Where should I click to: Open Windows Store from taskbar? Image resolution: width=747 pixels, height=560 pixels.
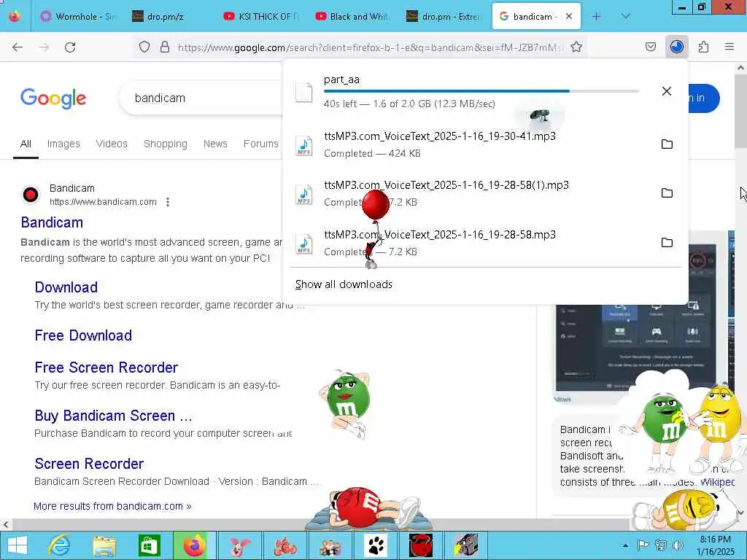click(x=149, y=545)
